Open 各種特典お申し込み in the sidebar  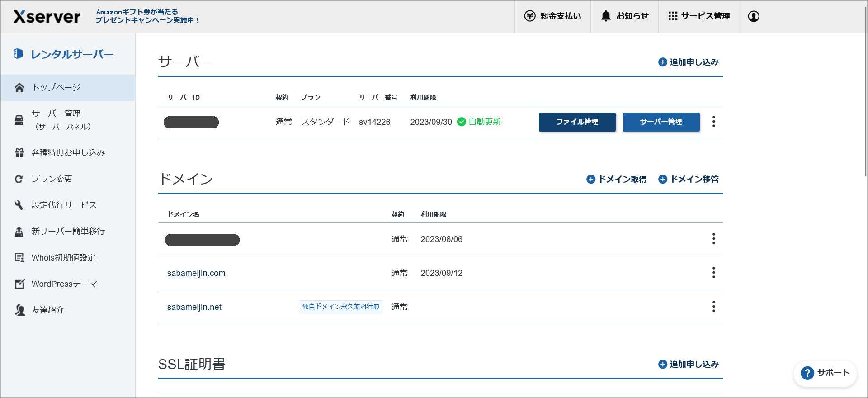click(68, 153)
